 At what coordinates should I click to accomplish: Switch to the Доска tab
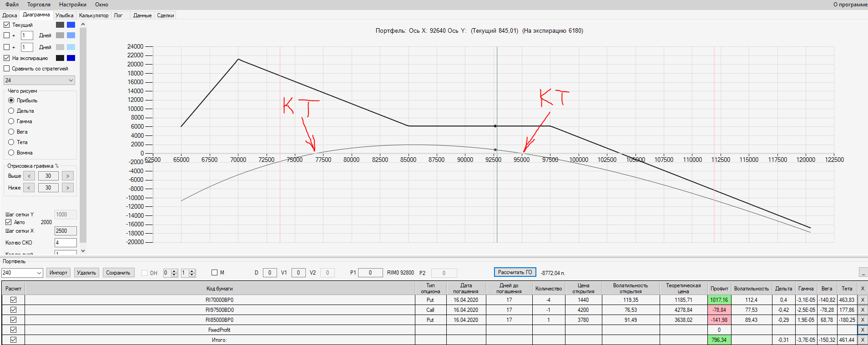point(10,15)
